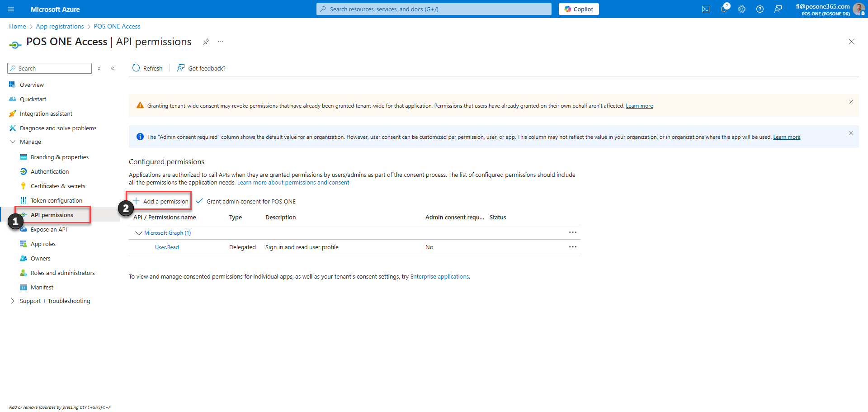868x412 pixels.
Task: Click the Got feedback icon
Action: [x=181, y=68]
